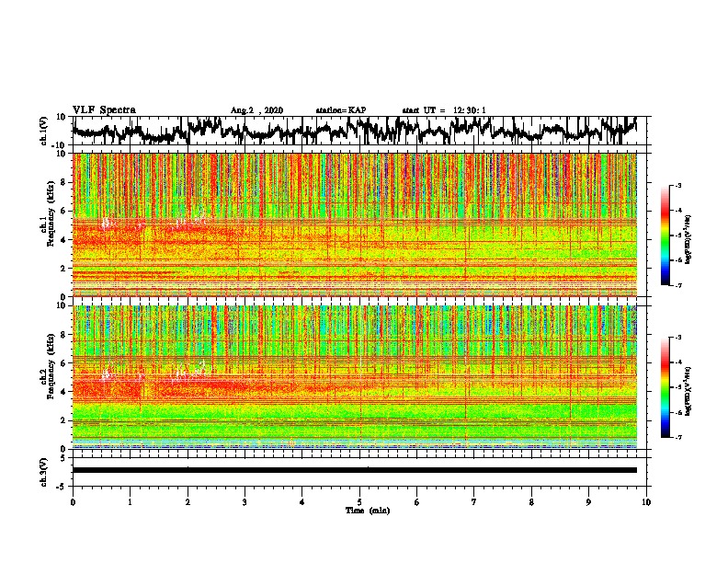Click the "station=KAP" header label
Image resolution: width=728 pixels, height=563 pixels.
pos(341,110)
